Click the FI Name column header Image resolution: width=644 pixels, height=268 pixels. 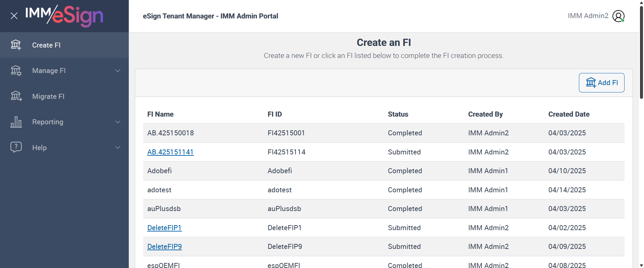(160, 114)
